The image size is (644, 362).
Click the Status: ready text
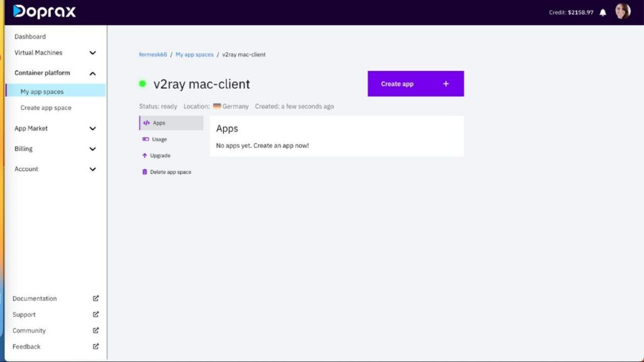(158, 106)
